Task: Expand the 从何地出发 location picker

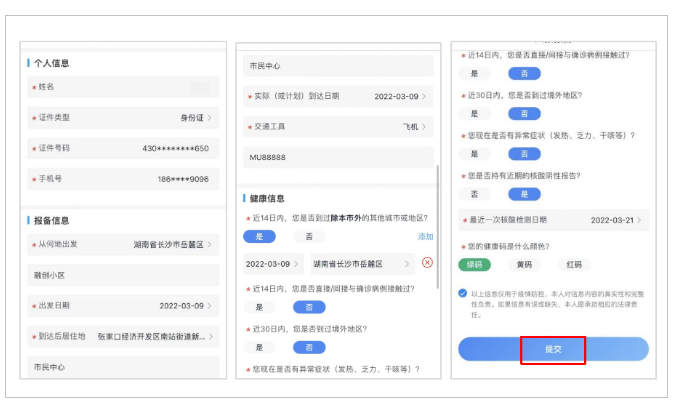Action: [x=125, y=243]
